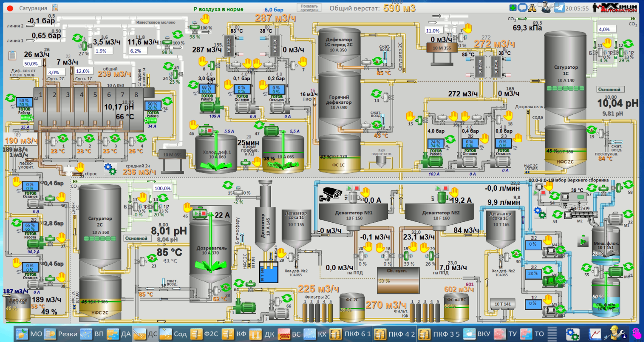This screenshot has width=644, height=342.
Task: Click the operator with wrench icon
Action: tap(547, 7)
